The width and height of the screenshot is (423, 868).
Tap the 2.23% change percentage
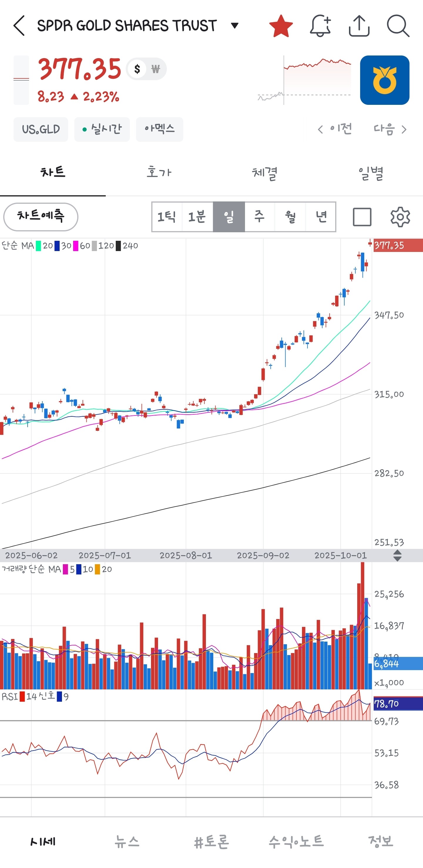pyautogui.click(x=101, y=97)
